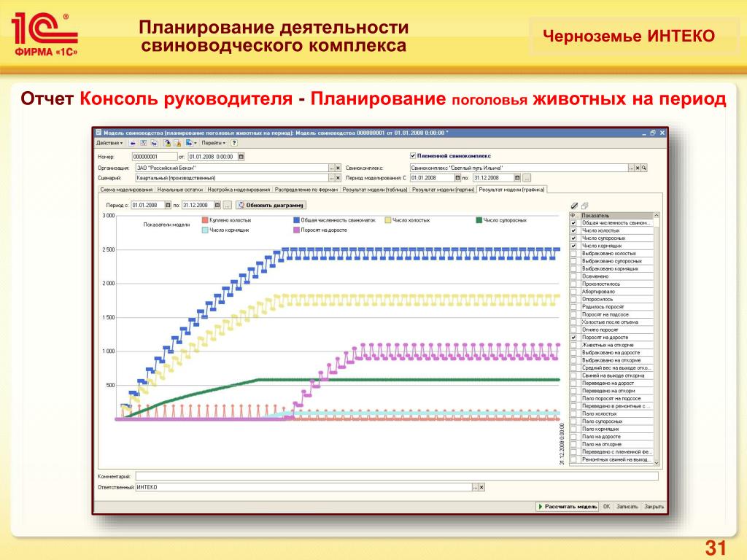Open calendar for Период моделирования end date
The width and height of the screenshot is (747, 560).
[517, 178]
